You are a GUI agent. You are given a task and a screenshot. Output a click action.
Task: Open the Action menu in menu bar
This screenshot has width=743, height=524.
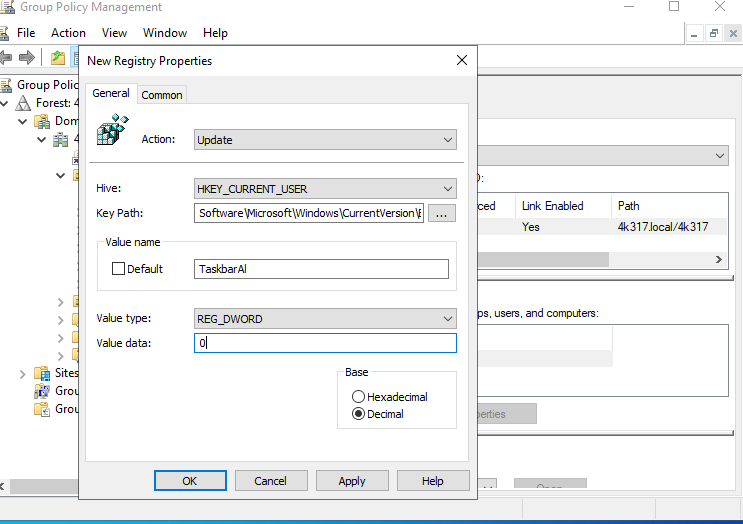coord(68,33)
